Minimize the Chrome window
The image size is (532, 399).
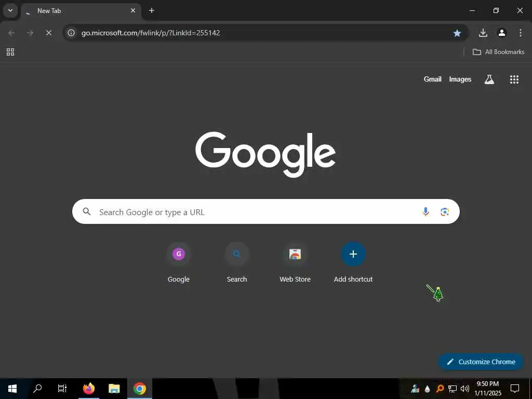(472, 10)
